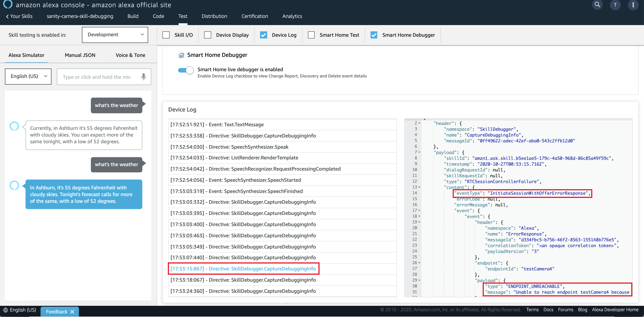644x317 pixels.
Task: Click the microphone icon in utterance box
Action: coord(143,77)
